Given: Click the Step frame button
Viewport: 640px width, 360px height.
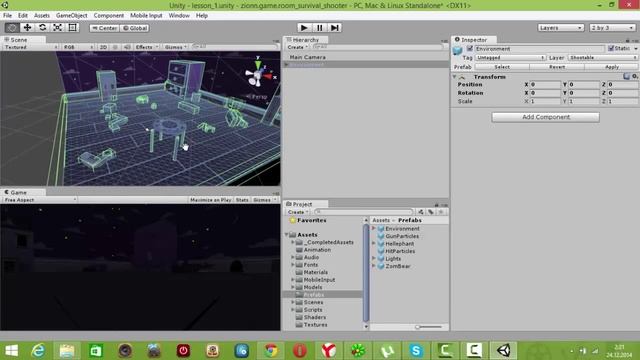Looking at the screenshot, I should (x=335, y=28).
